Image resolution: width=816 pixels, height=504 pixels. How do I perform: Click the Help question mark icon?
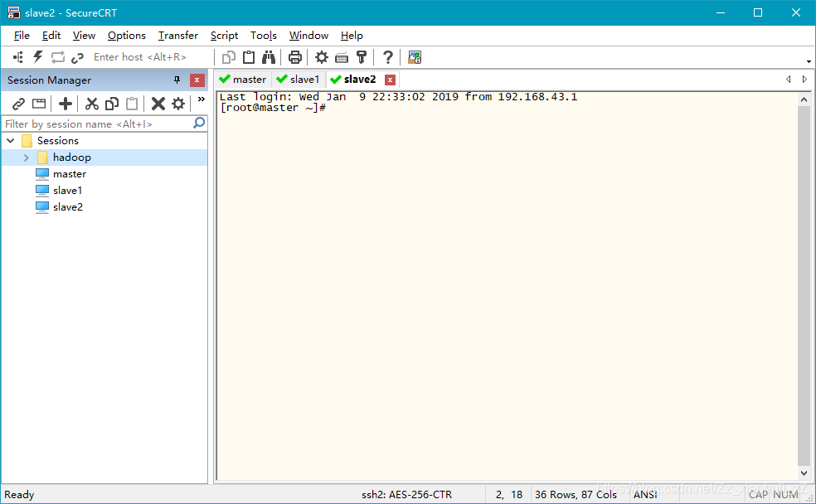pos(388,57)
